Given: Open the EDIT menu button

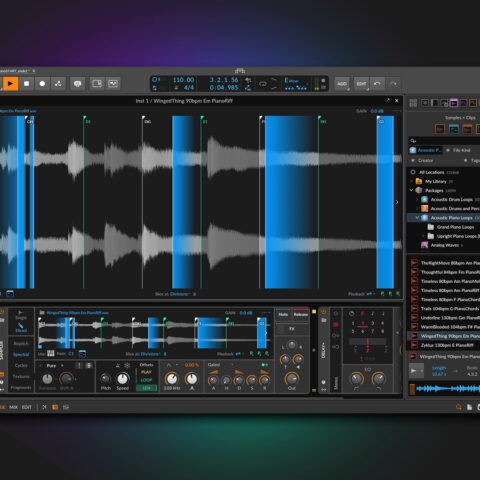Looking at the screenshot, I should point(361,84).
